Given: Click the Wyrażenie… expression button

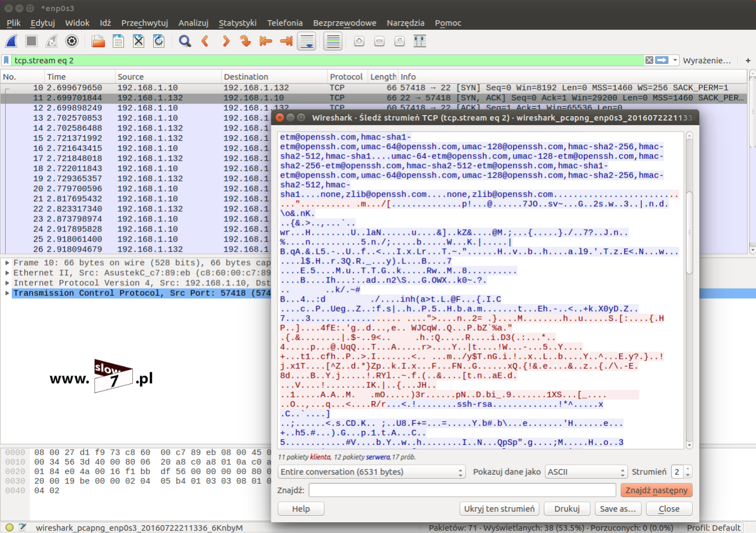Looking at the screenshot, I should click(x=707, y=60).
